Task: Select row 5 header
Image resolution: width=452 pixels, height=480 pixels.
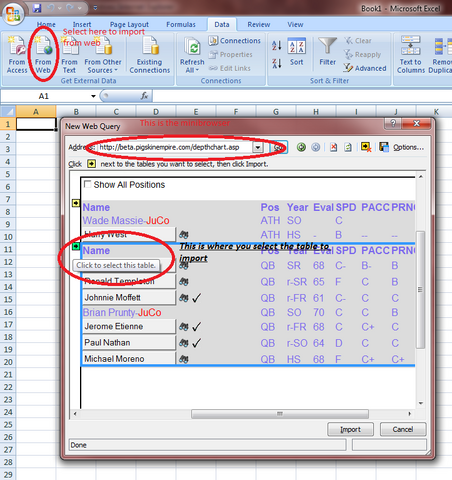Action: tap(8, 174)
